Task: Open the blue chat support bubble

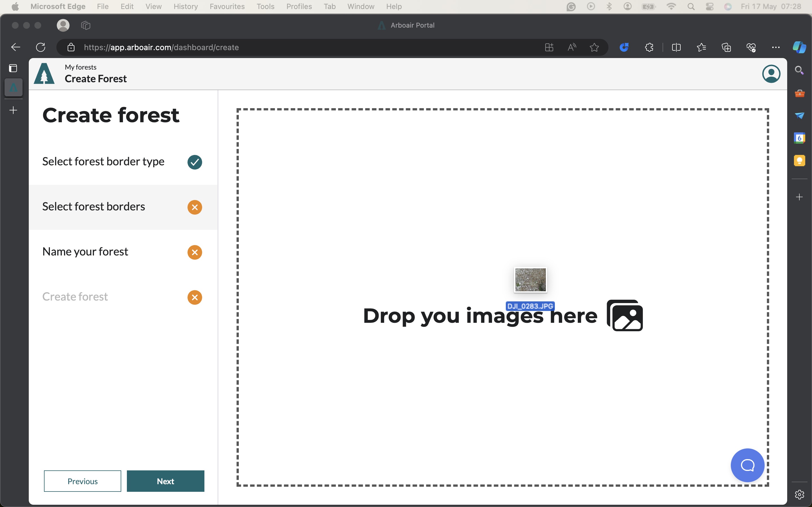Action: pos(747,465)
